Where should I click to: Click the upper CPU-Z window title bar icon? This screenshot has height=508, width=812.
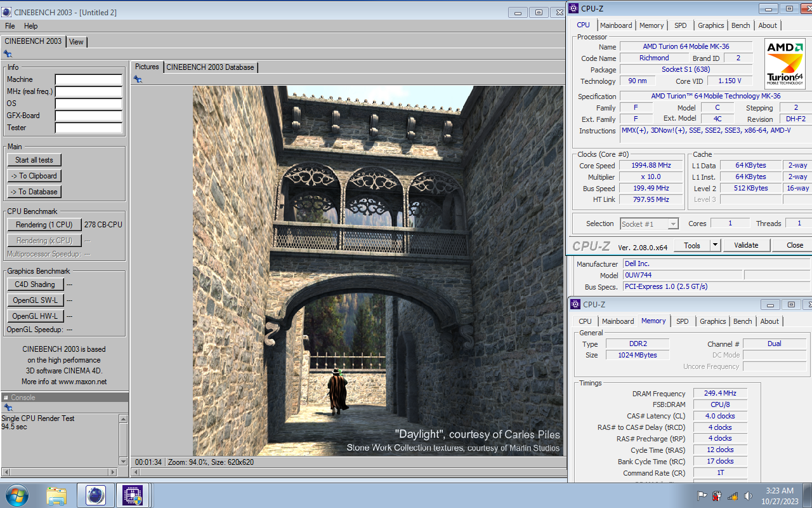[x=573, y=8]
